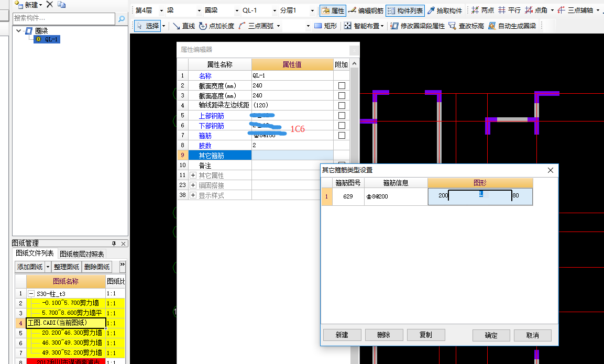The width and height of the screenshot is (604, 364).
Task: Click the 箍筋信息 cell with 8@200
Action: point(396,196)
